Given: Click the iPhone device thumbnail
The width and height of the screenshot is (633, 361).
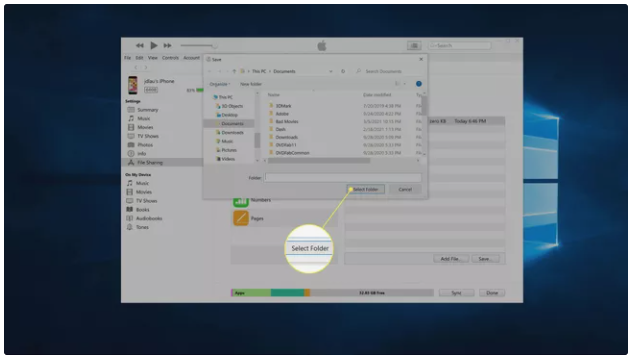Looking at the screenshot, I should coord(133,85).
